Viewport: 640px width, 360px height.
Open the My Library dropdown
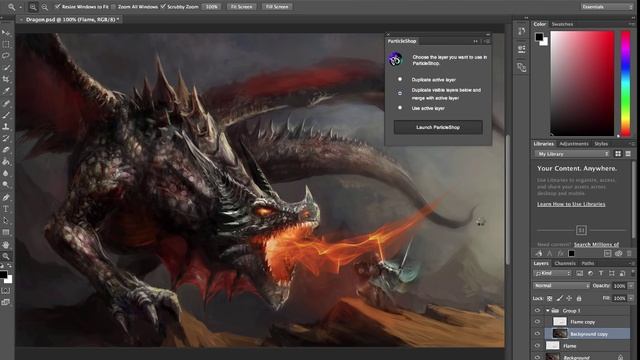coord(572,154)
